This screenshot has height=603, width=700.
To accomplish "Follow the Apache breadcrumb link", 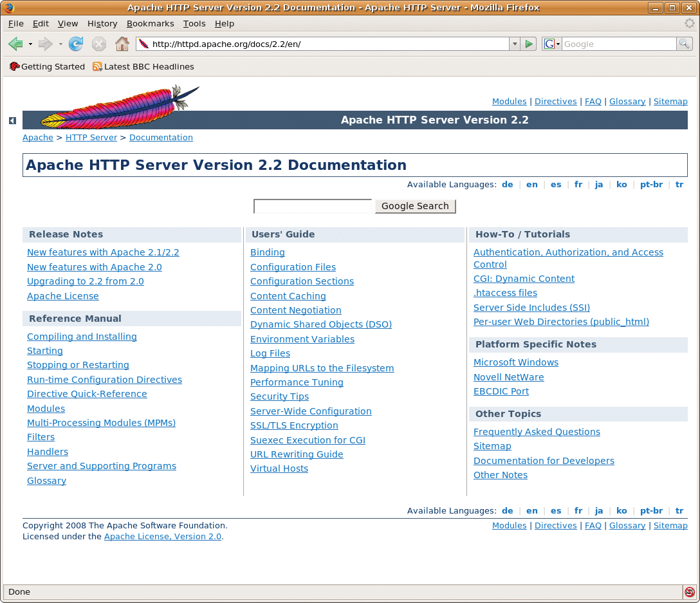I will [38, 138].
